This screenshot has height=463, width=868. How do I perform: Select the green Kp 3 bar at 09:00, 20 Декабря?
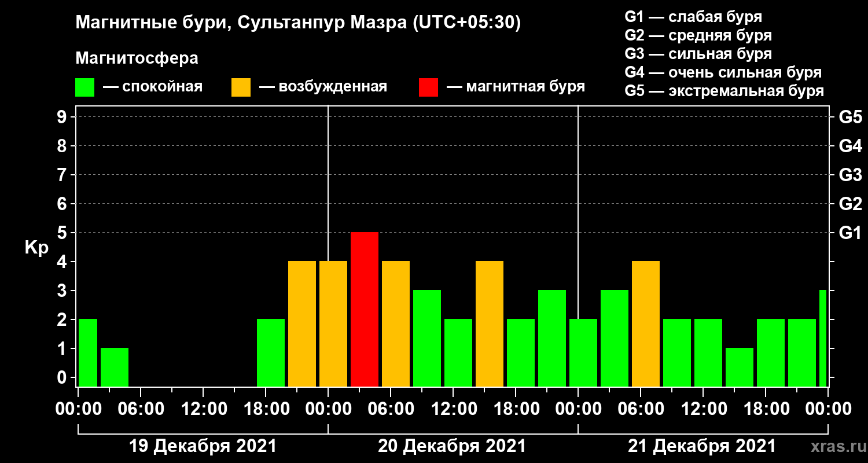pyautogui.click(x=427, y=338)
